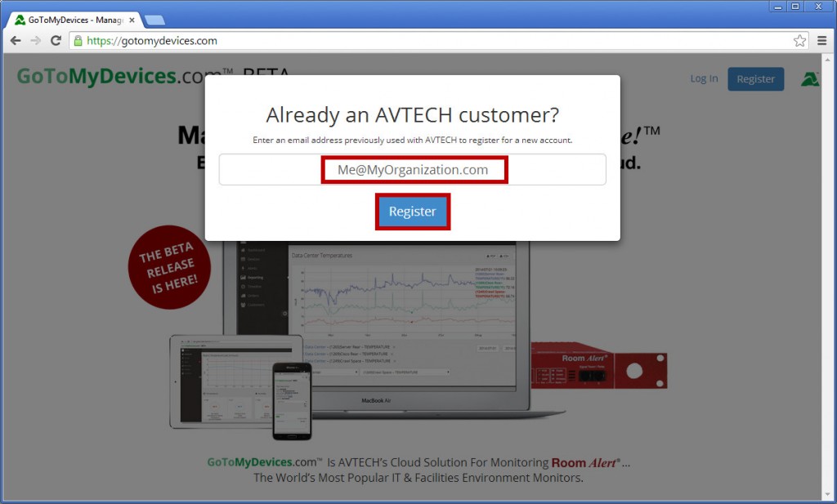Click the red BETA RELEASE badge
The height and width of the screenshot is (504, 837).
[x=169, y=268]
